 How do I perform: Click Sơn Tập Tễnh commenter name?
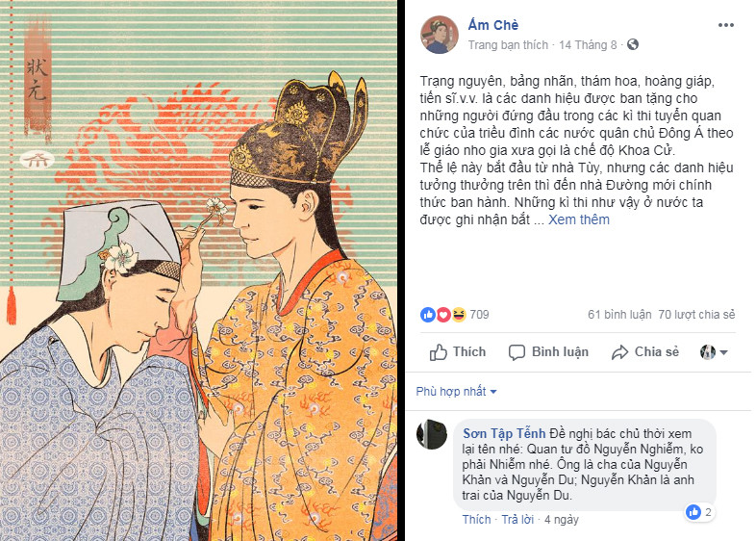[504, 433]
